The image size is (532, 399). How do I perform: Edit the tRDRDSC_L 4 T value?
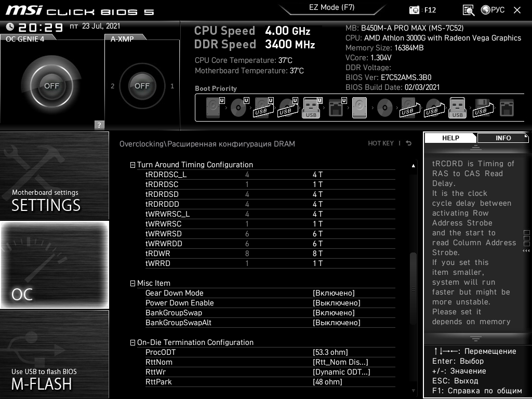(x=317, y=175)
